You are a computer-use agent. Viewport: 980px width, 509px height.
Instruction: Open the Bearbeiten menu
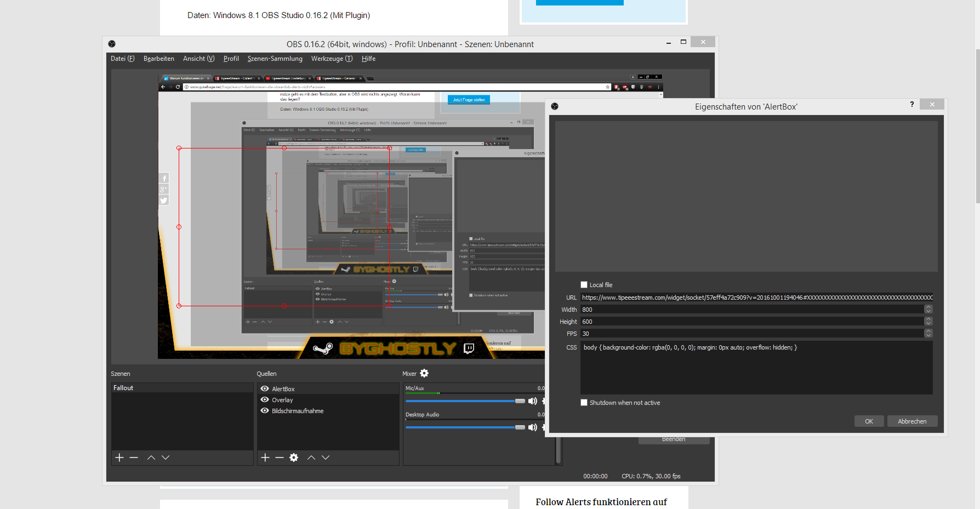click(x=159, y=59)
